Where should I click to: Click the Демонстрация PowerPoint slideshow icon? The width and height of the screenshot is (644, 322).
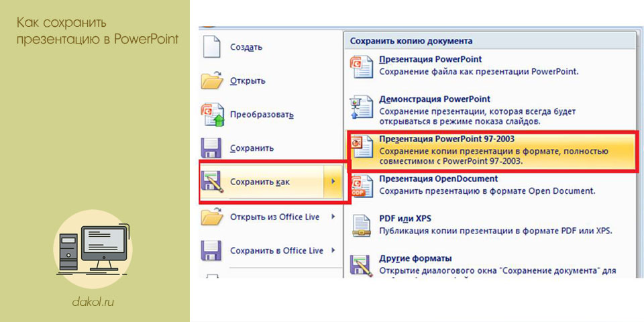(362, 106)
